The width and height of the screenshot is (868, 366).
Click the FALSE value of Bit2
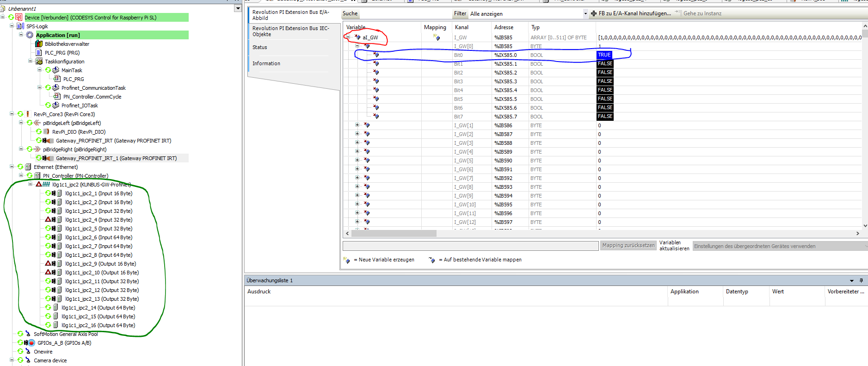[605, 72]
